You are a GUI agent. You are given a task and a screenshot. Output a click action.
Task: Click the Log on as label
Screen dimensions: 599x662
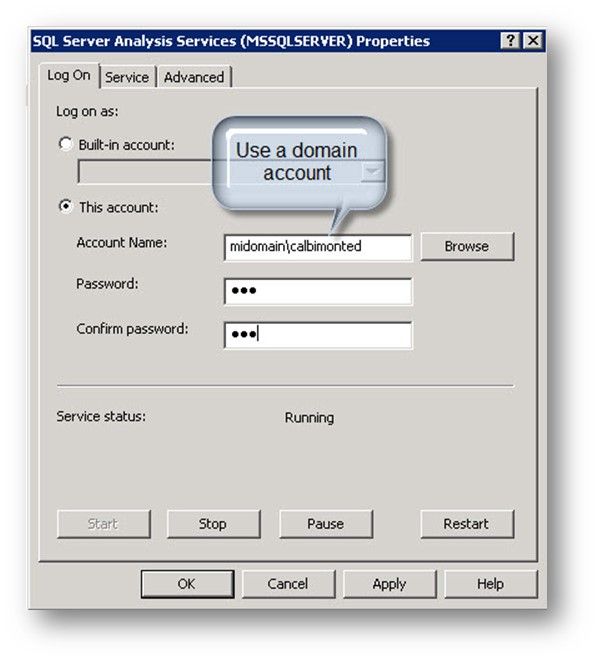[x=87, y=112]
